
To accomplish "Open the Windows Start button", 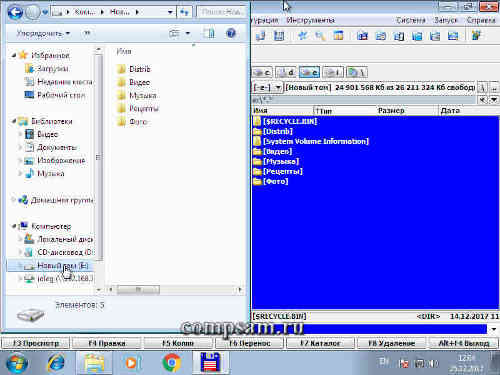I will pos(17,363).
